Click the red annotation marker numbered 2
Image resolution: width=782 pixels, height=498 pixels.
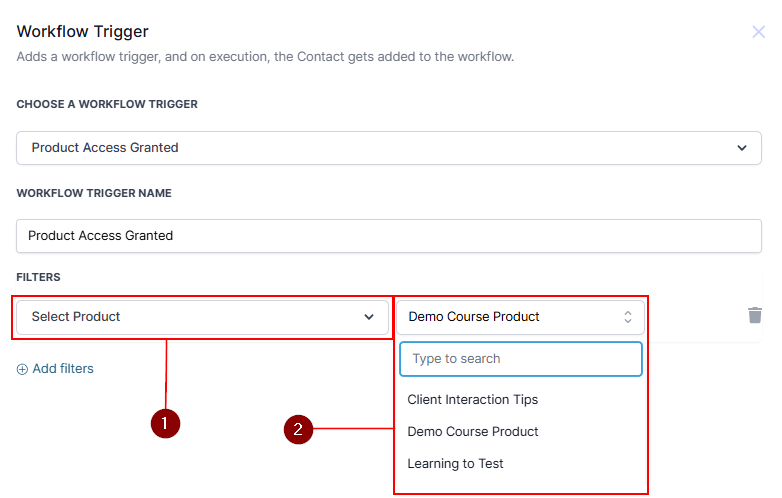coord(298,430)
